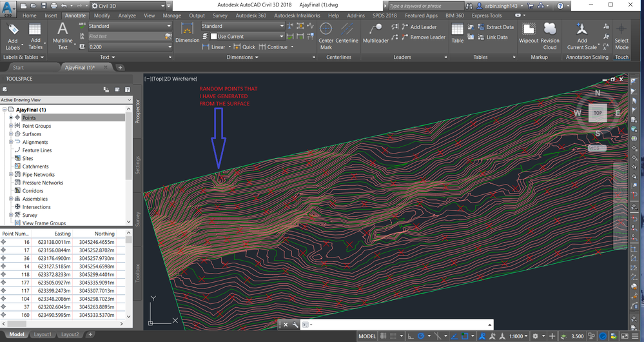Click the status bar customization menu icon

pyautogui.click(x=635, y=336)
